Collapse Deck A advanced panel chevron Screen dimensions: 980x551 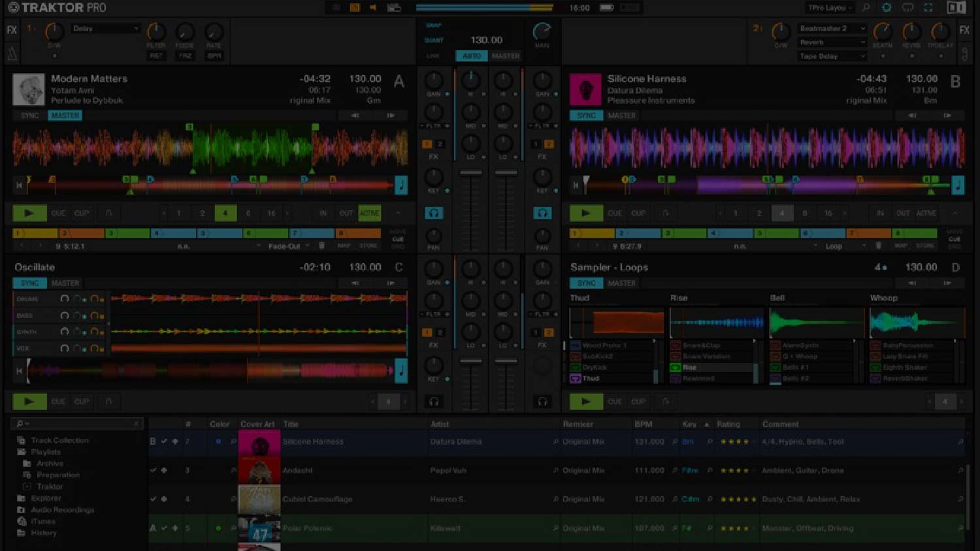(398, 213)
